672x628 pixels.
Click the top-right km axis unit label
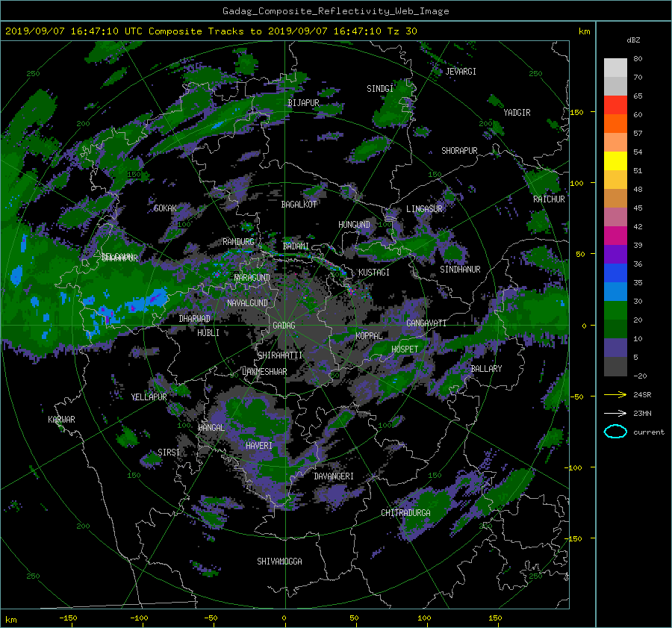584,31
